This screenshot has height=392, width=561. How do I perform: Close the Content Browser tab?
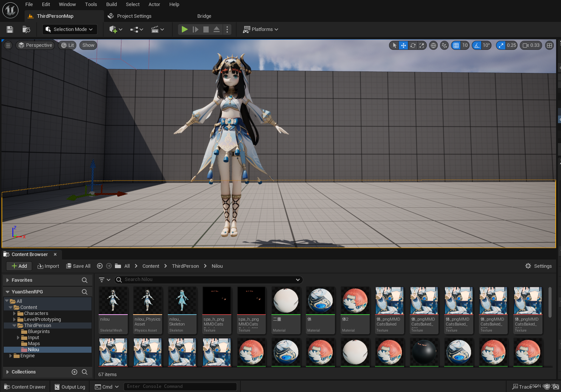55,255
